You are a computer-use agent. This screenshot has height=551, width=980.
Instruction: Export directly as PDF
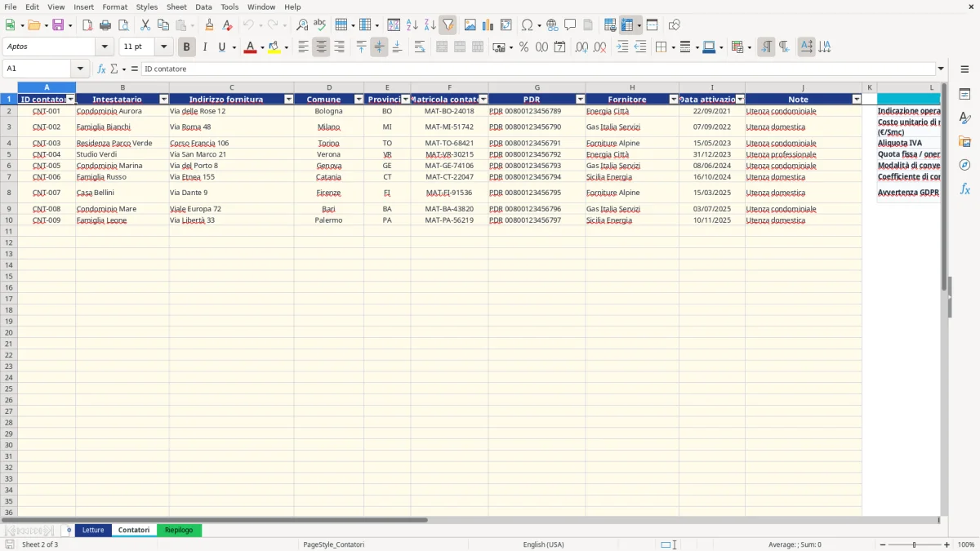[87, 25]
